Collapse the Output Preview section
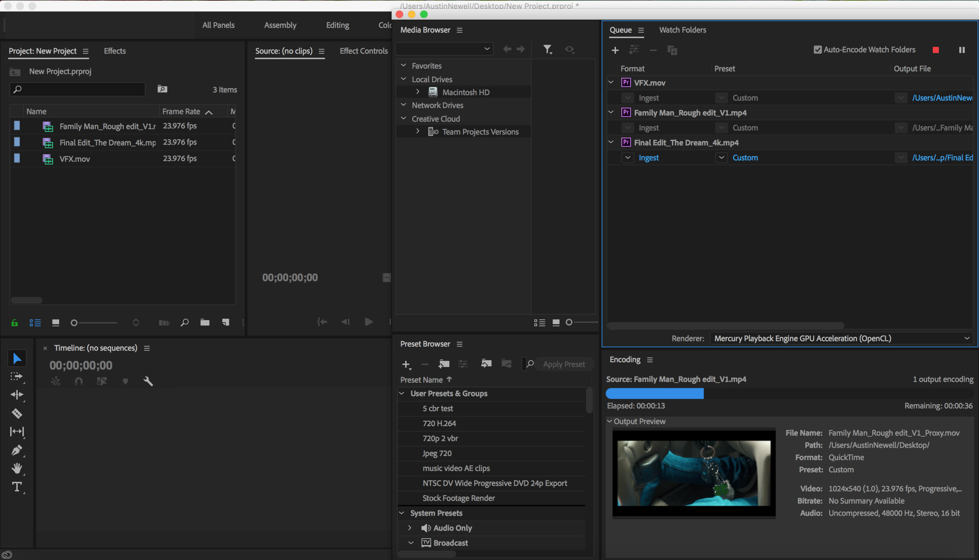 point(610,421)
